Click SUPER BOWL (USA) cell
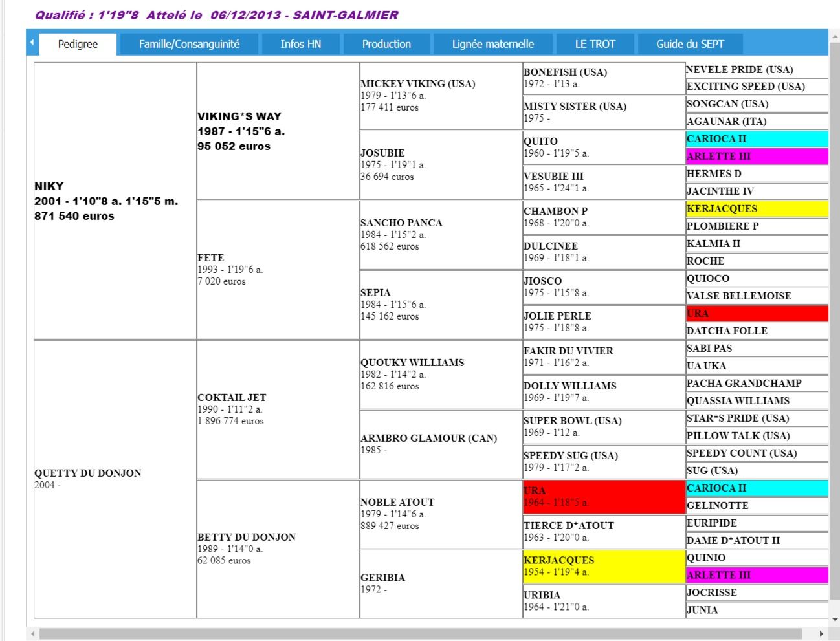 (x=604, y=427)
